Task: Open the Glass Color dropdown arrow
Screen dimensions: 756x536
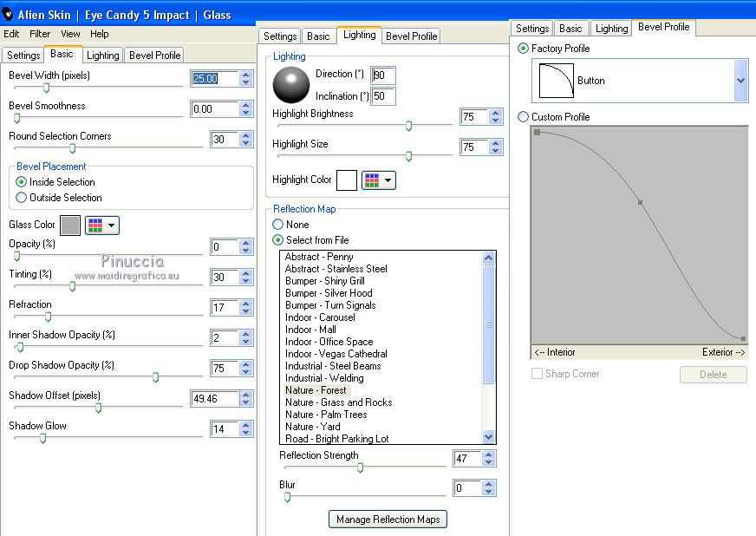Action: tap(111, 226)
